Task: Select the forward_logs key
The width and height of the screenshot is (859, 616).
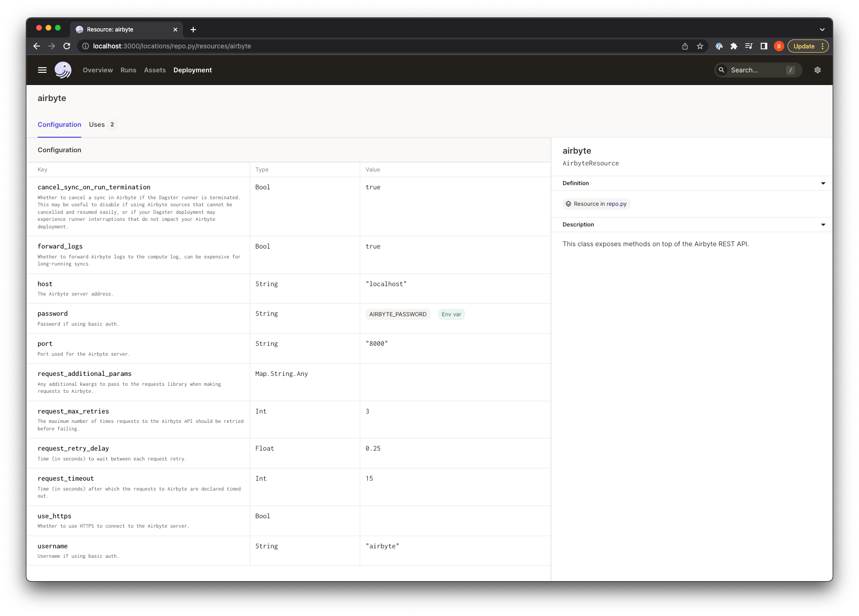Action: click(x=60, y=246)
